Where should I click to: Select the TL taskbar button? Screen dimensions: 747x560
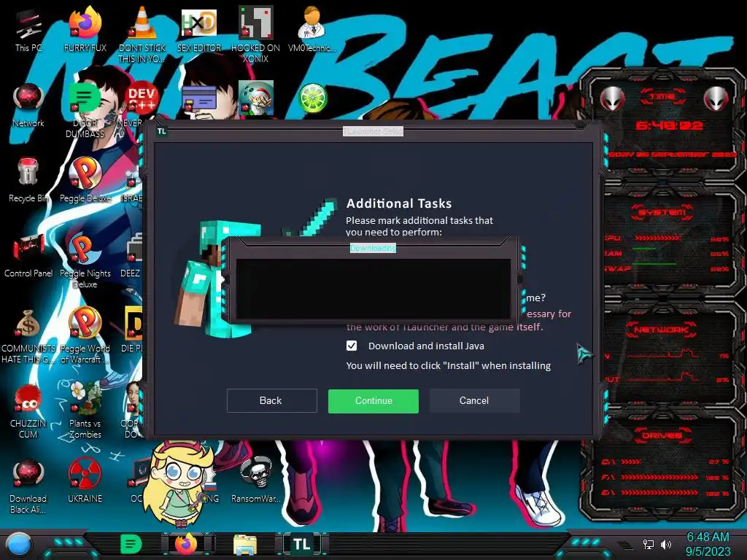point(302,544)
